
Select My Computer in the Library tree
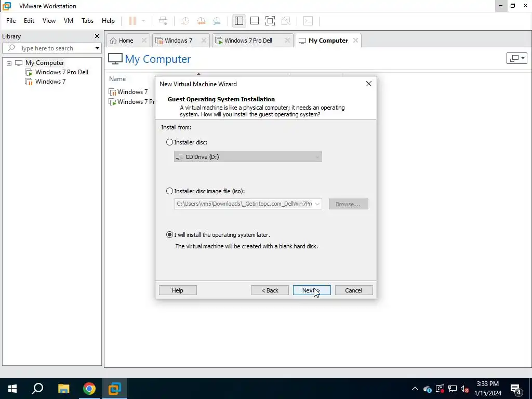tap(45, 63)
